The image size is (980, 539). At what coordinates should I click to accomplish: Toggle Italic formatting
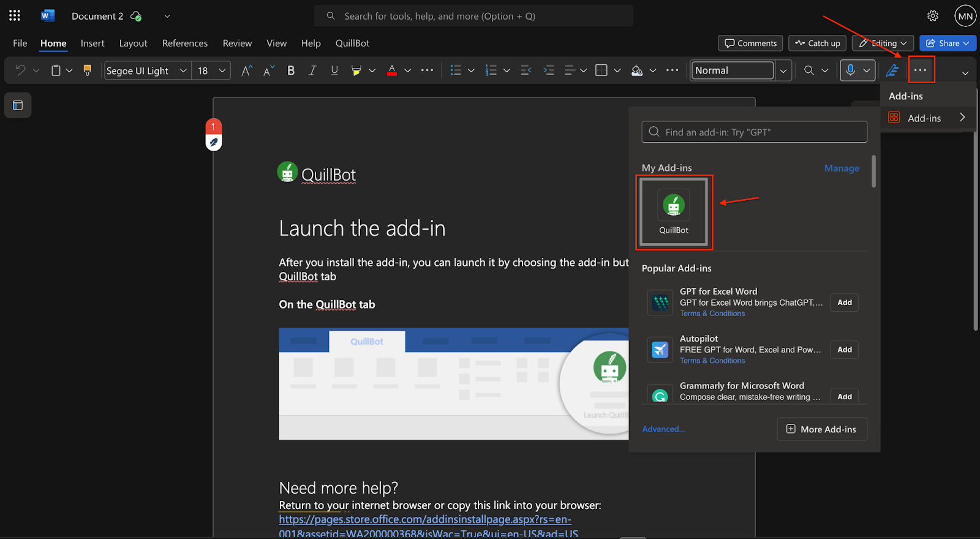[x=312, y=70]
